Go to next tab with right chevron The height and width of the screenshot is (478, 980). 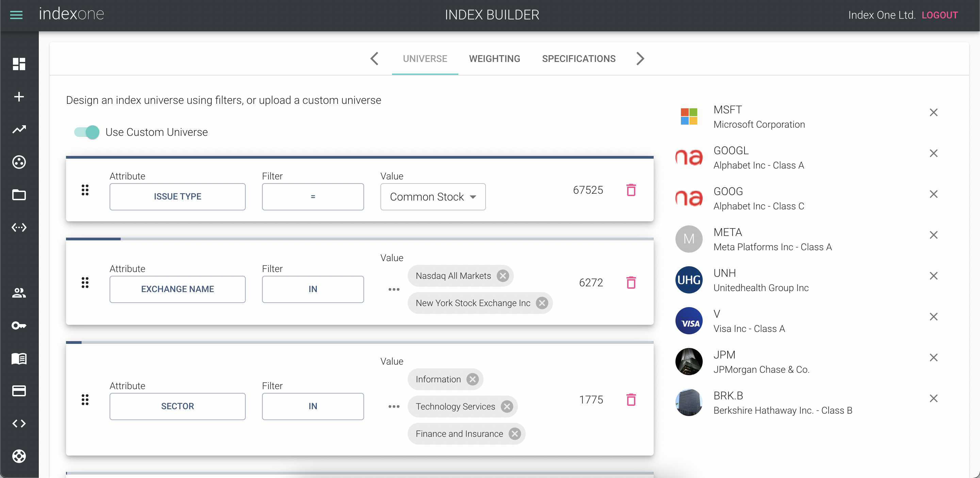pos(640,59)
